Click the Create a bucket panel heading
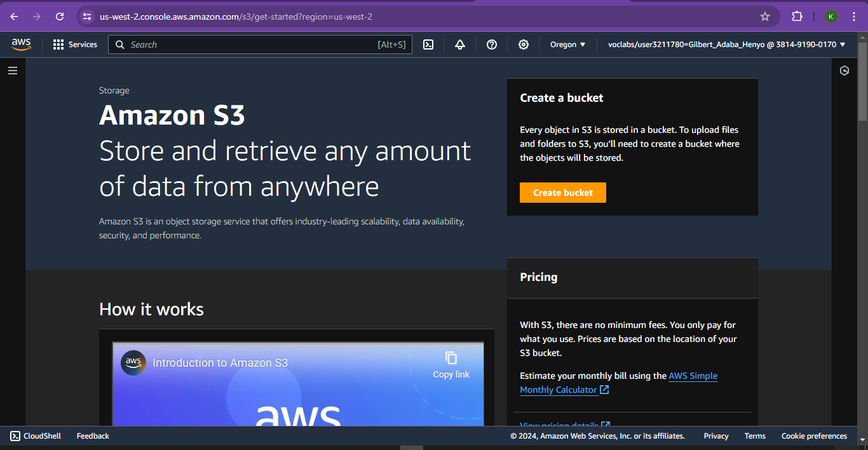 [562, 98]
